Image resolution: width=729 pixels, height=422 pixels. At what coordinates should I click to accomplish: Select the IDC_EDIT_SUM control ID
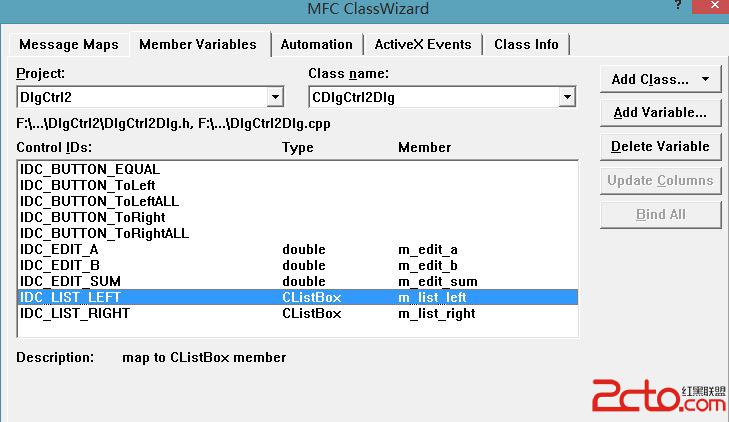[x=70, y=281]
